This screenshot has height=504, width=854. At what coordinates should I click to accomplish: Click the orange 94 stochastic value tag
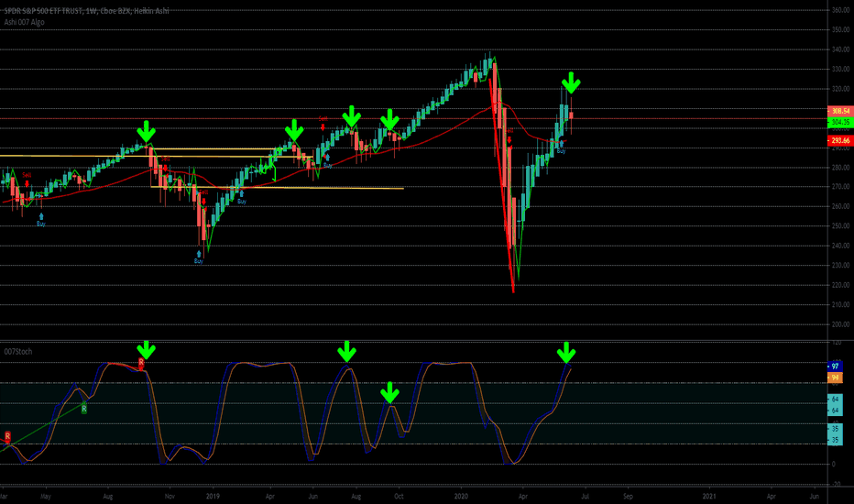835,377
